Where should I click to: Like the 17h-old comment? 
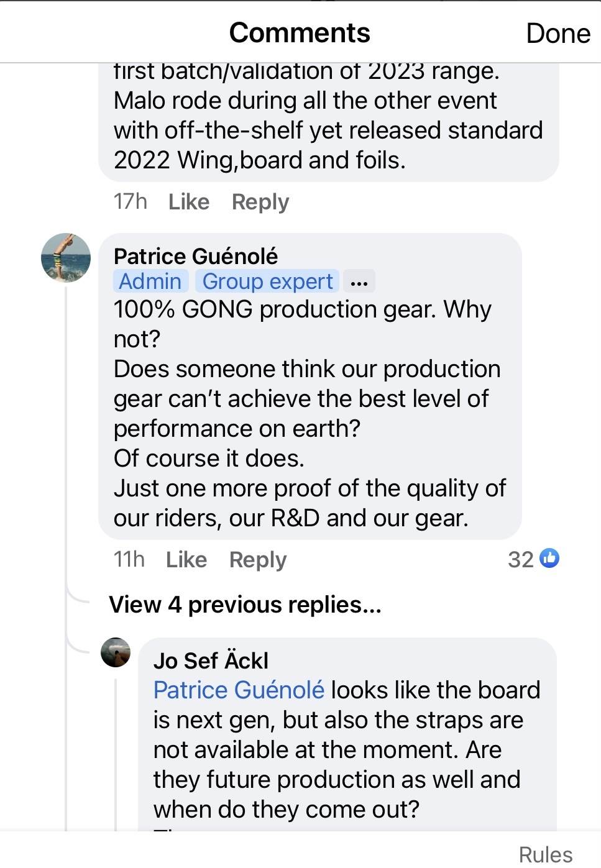[x=188, y=202]
